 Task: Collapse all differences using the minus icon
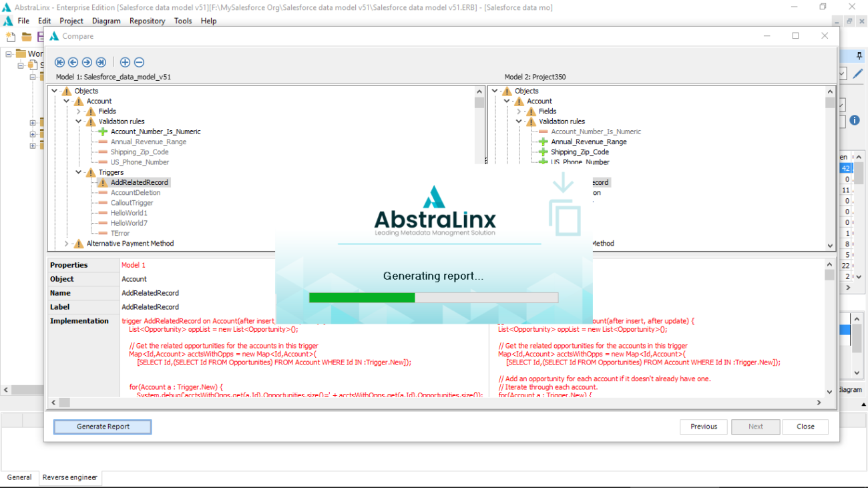[x=139, y=62]
